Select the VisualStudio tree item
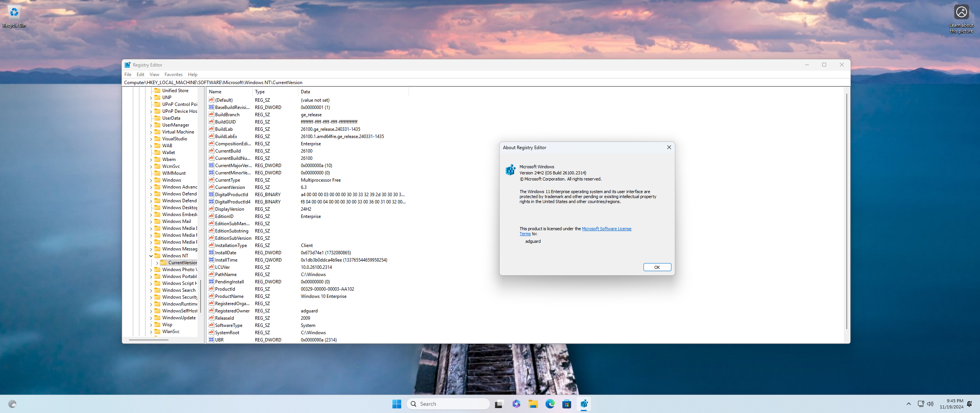The height and width of the screenshot is (413, 980). point(175,139)
